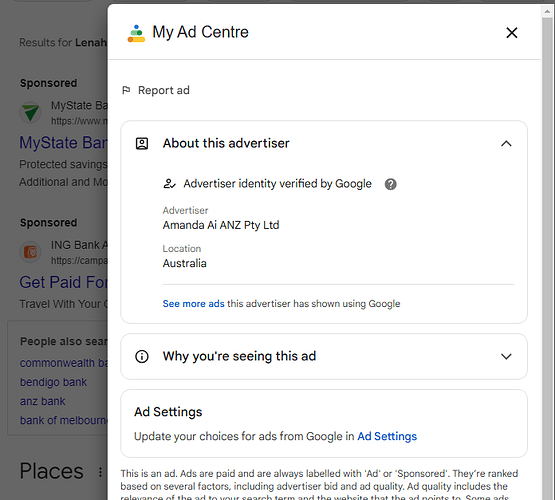Click the ING Bank orange favicon
The image size is (555, 500).
(x=30, y=252)
